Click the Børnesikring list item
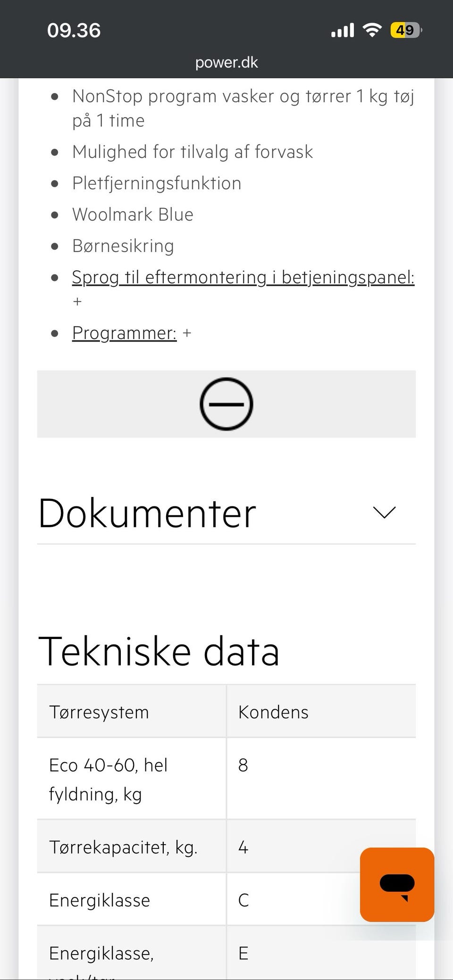453x980 pixels. pyautogui.click(x=123, y=246)
